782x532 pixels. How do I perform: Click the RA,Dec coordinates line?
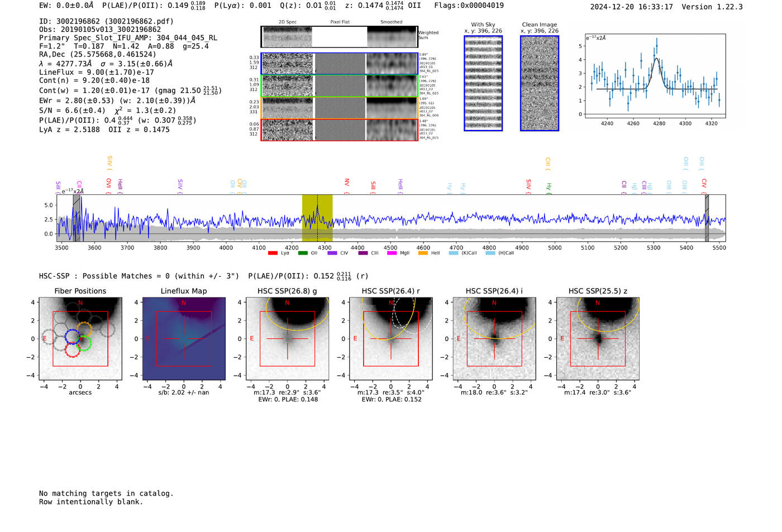(x=98, y=54)
